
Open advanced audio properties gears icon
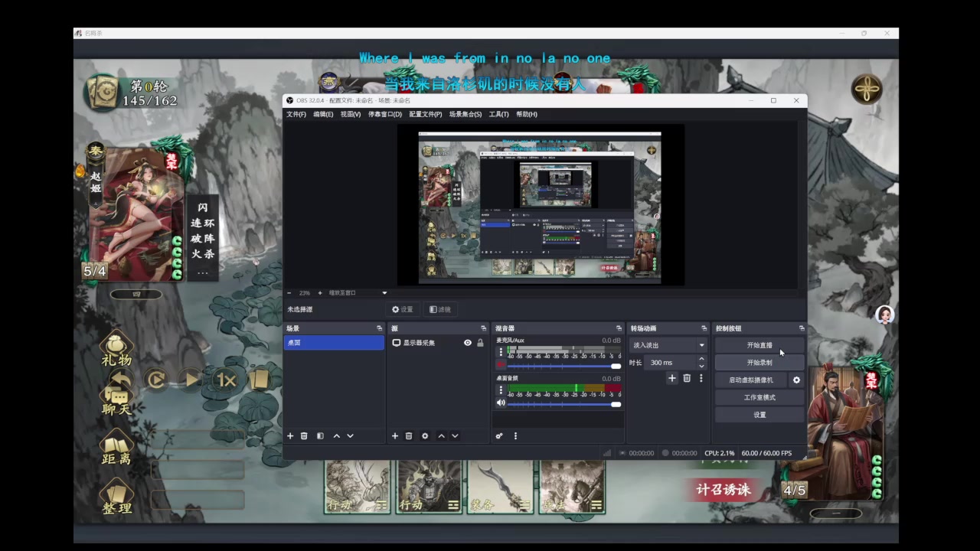point(499,436)
